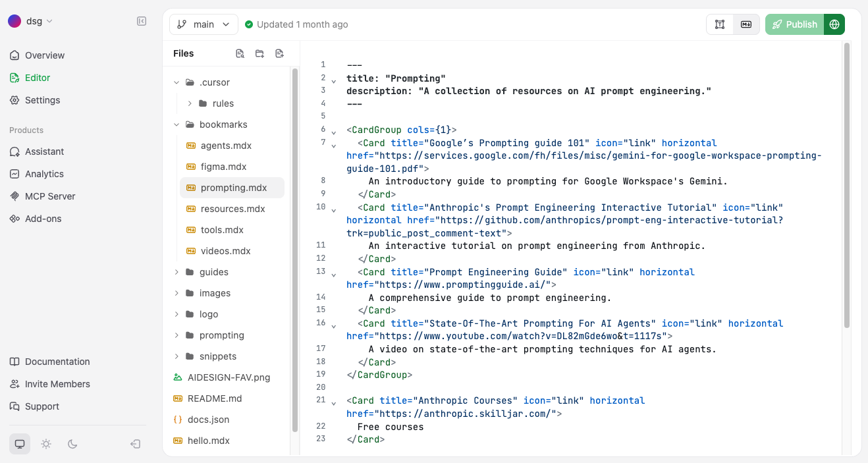Image resolution: width=868 pixels, height=463 pixels.
Task: Switch to markdown source mode
Action: point(746,24)
